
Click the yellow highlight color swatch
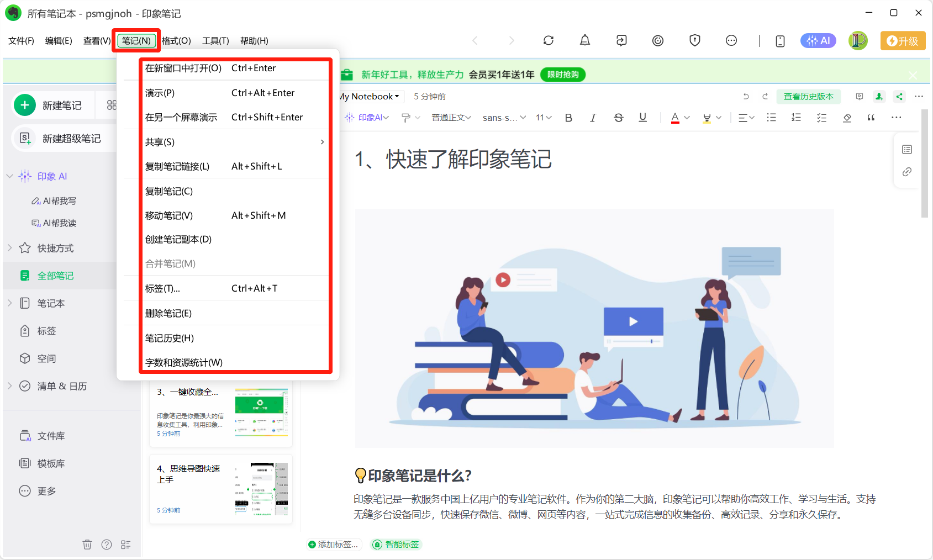[707, 118]
